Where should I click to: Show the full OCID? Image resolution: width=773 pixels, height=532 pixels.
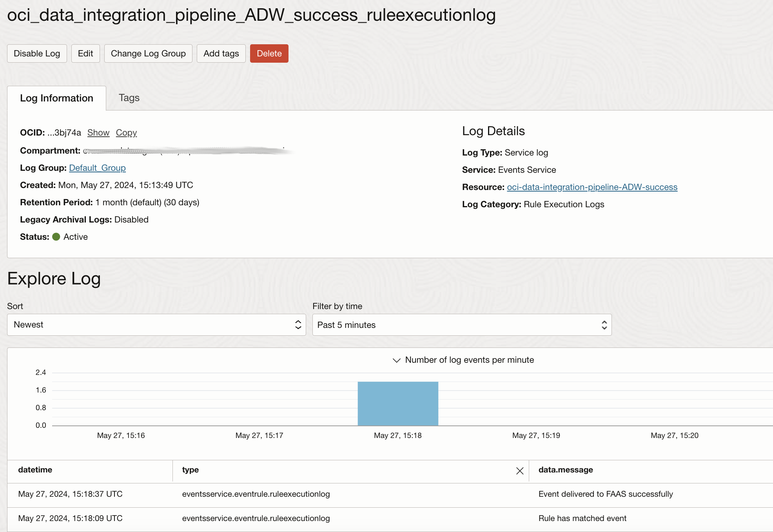click(x=98, y=132)
